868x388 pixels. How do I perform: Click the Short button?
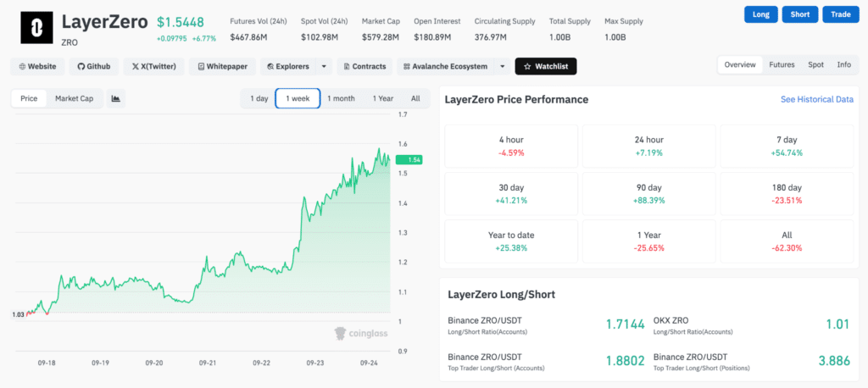[x=800, y=14]
